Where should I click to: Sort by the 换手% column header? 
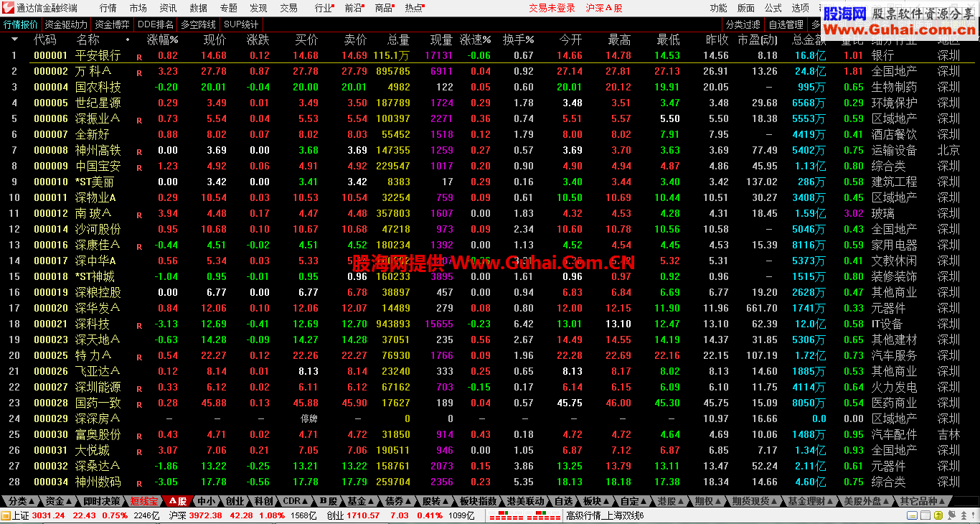519,39
